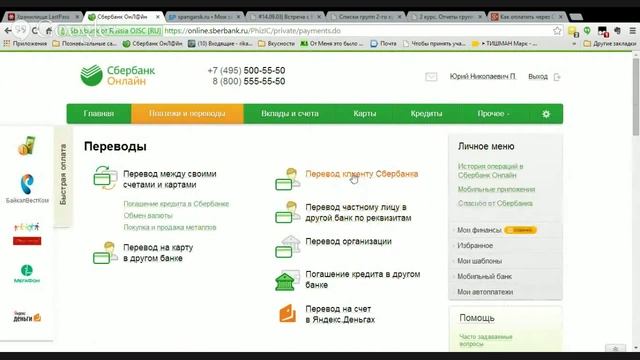Select the quick payment icon below БайкалВестКом
Screen dimensions: 640x360
(27, 233)
